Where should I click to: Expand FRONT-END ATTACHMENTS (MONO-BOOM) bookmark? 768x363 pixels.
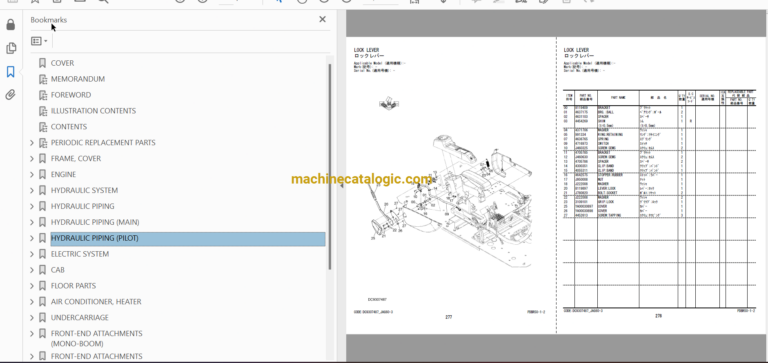(32, 334)
